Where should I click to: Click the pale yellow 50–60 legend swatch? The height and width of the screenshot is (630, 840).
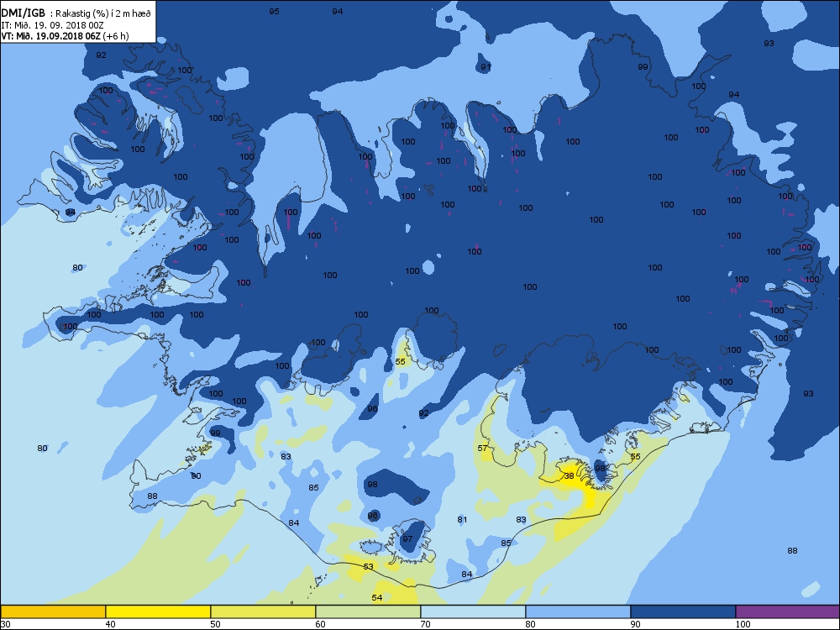point(263,612)
